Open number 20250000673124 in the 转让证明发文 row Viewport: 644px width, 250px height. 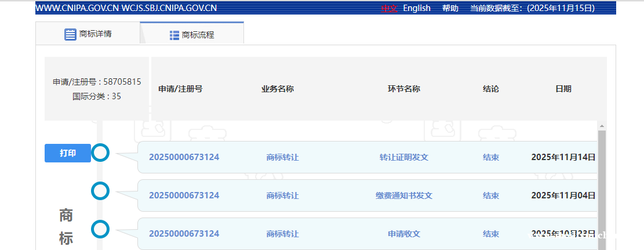tap(184, 157)
